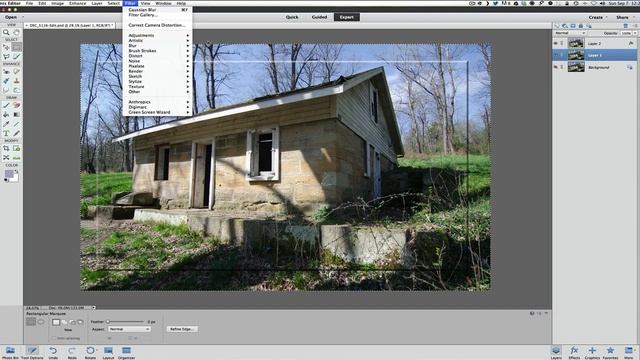Select the Clone Stamp tool

pyautogui.click(x=17, y=81)
